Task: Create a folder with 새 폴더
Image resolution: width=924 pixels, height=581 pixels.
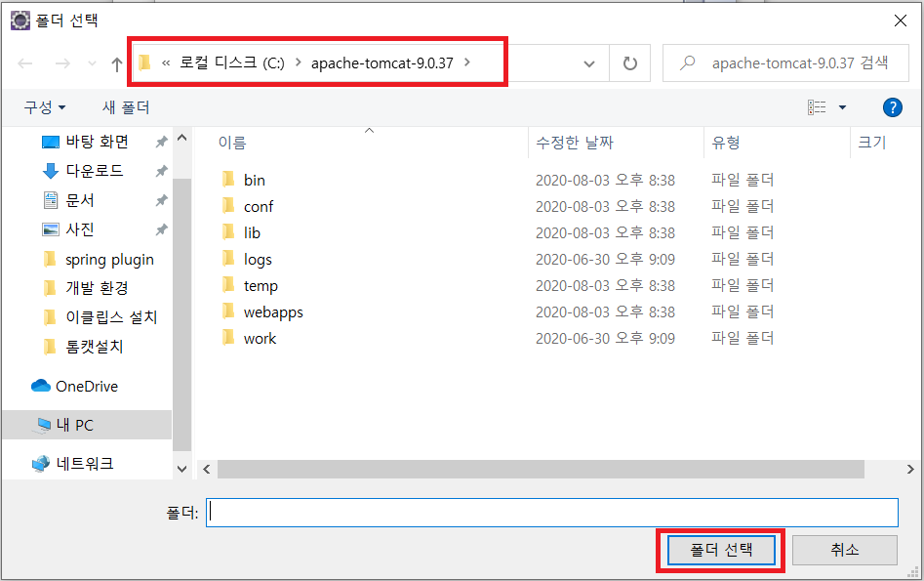Action: click(126, 107)
